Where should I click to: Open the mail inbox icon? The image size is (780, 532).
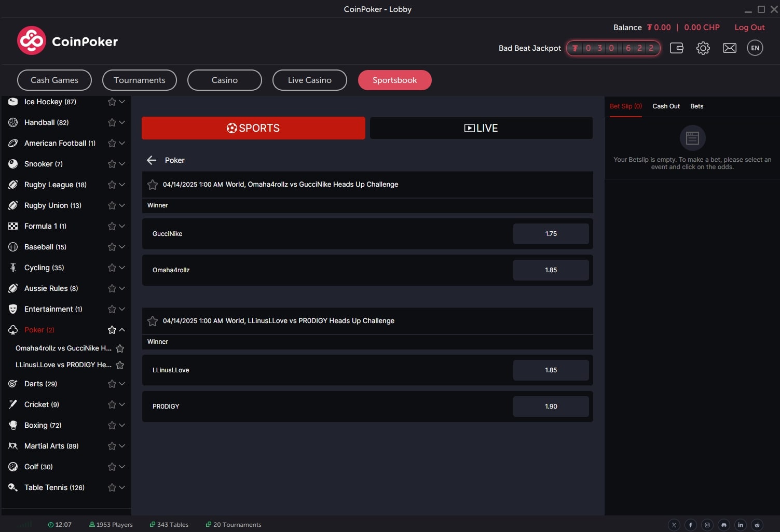pyautogui.click(x=730, y=48)
